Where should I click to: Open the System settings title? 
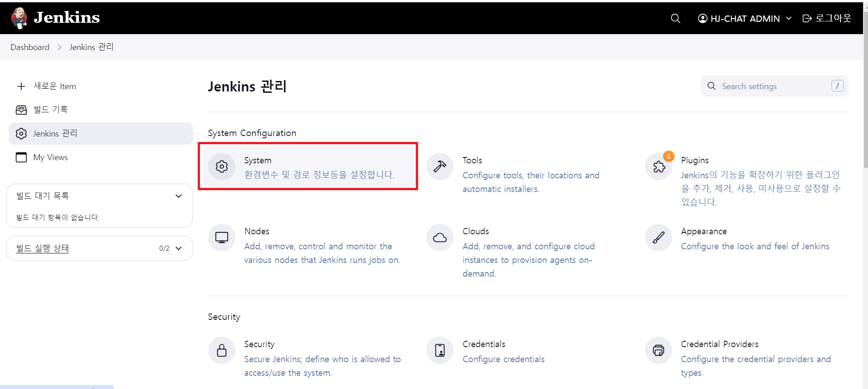[258, 160]
